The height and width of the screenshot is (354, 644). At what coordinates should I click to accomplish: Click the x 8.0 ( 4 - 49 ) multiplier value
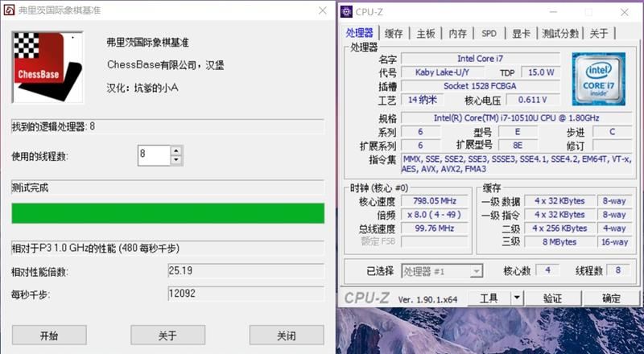pos(435,214)
